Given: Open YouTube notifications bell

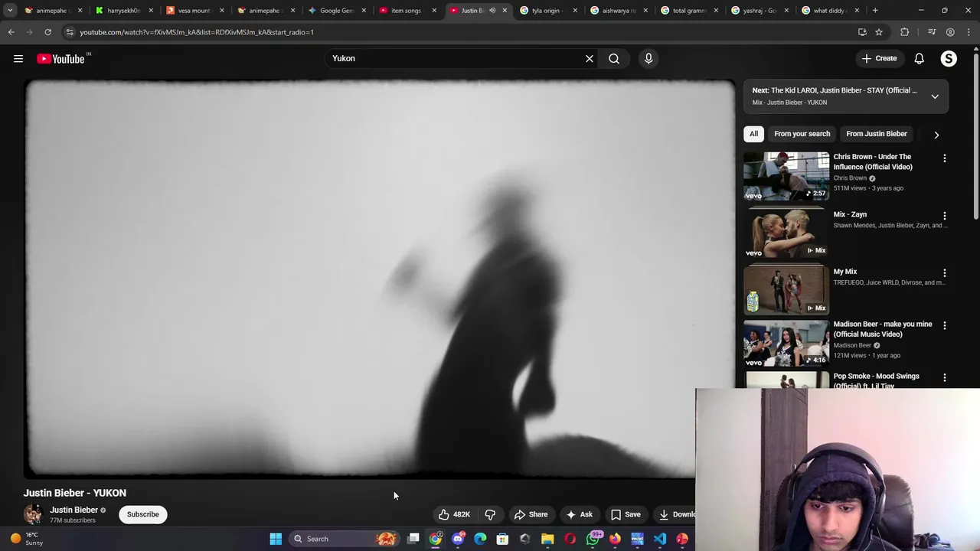Looking at the screenshot, I should coord(920,59).
